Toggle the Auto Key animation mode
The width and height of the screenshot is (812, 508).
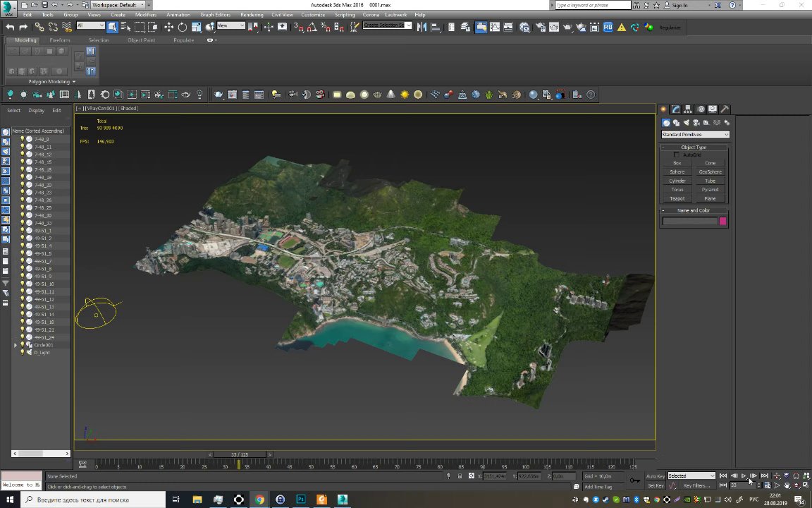(x=656, y=476)
